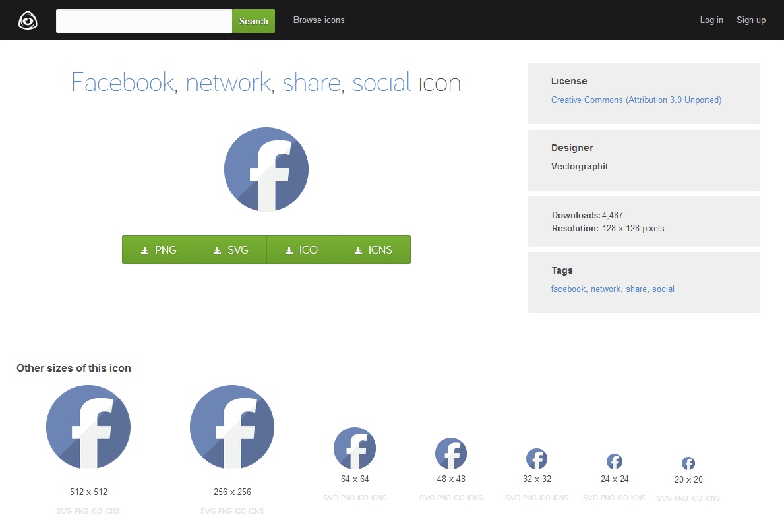Click ICNS under the 32 x 32 icon

point(560,498)
